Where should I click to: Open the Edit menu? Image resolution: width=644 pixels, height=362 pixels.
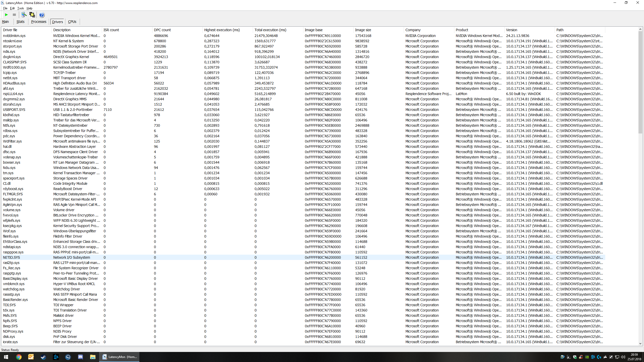click(12, 8)
